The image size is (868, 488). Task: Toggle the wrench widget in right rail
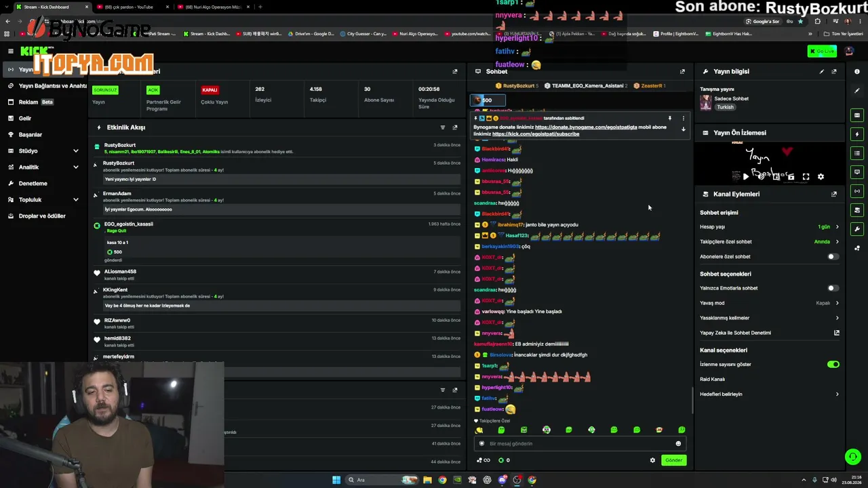857,229
